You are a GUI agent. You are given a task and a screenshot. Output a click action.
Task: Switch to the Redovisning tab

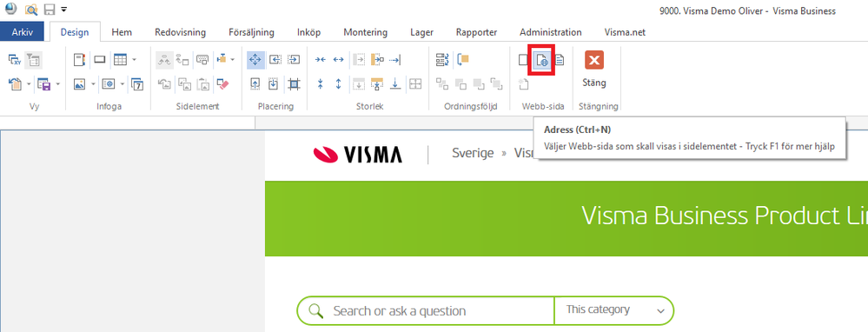click(x=180, y=33)
